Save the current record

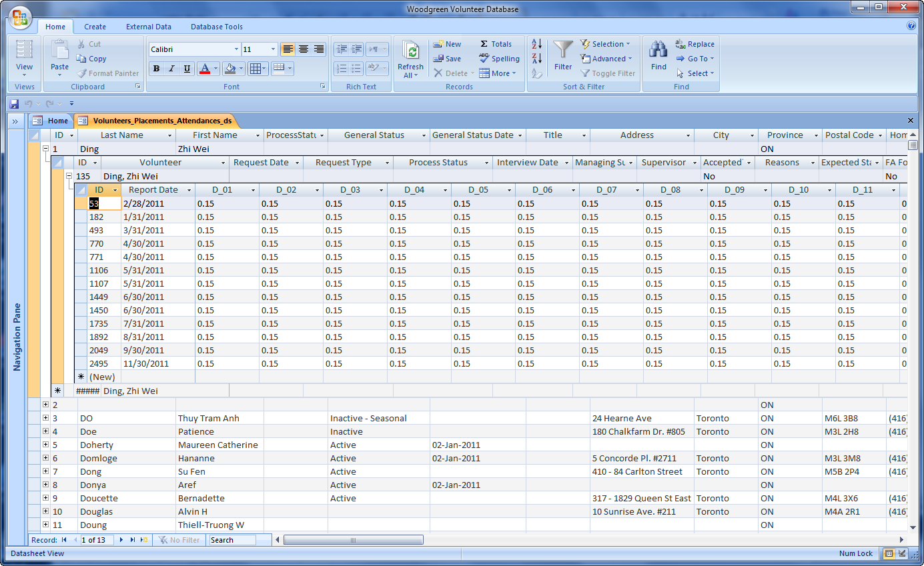447,59
